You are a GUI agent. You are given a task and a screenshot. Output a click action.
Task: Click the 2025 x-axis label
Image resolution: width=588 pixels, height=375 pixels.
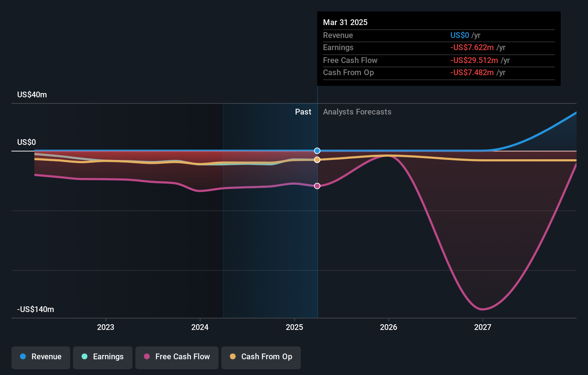[294, 327]
